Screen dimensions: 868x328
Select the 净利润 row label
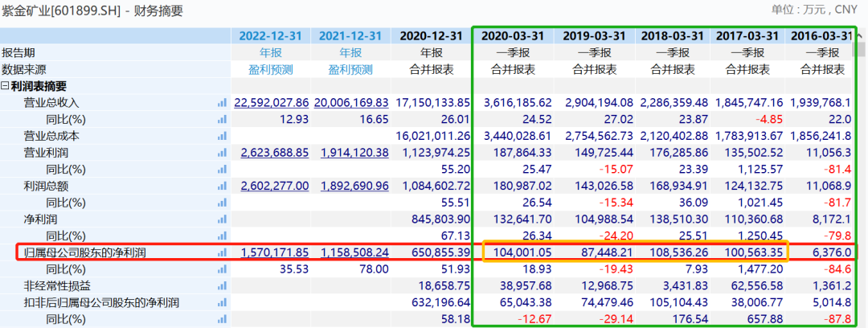point(40,219)
